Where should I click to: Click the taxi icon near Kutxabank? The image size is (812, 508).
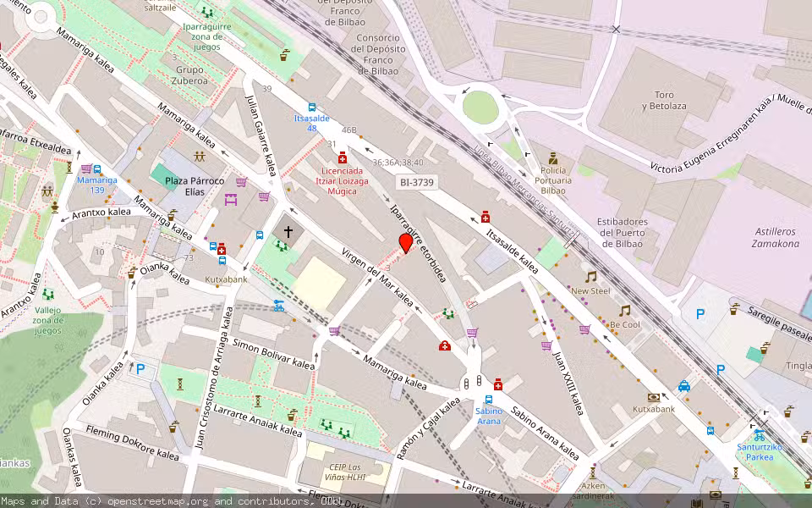[683, 386]
